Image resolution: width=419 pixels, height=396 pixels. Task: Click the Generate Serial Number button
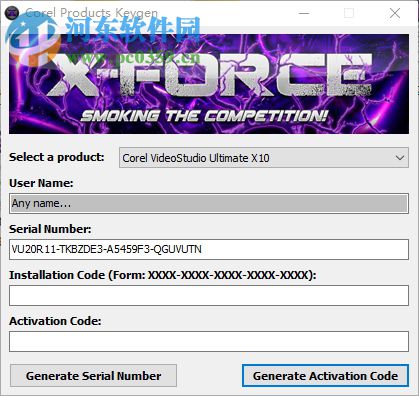pyautogui.click(x=93, y=376)
